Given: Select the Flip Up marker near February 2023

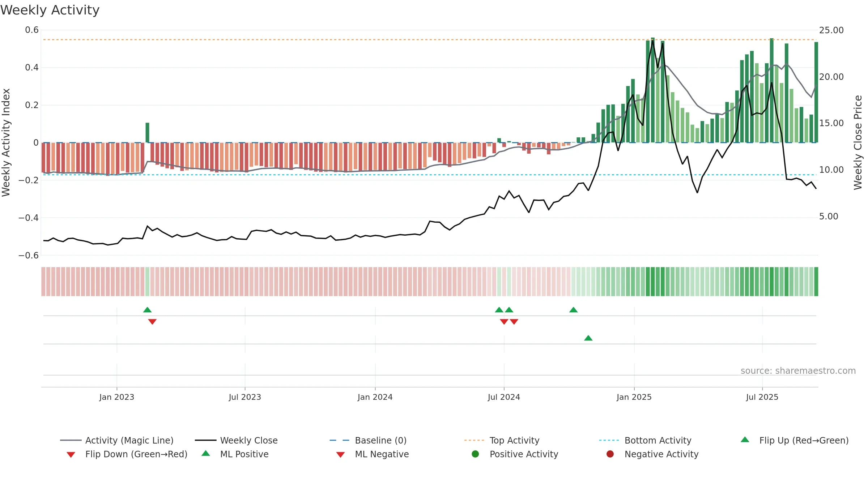Looking at the screenshot, I should pyautogui.click(x=147, y=310).
